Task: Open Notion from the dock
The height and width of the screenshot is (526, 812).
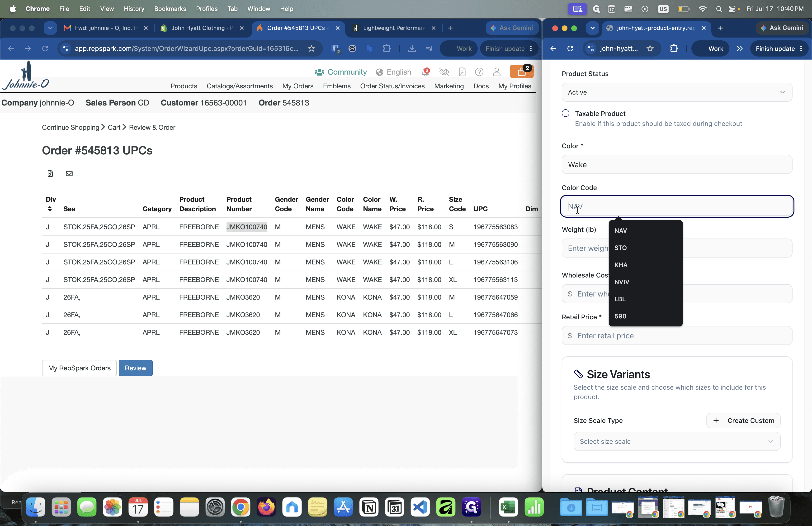Action: (x=369, y=507)
